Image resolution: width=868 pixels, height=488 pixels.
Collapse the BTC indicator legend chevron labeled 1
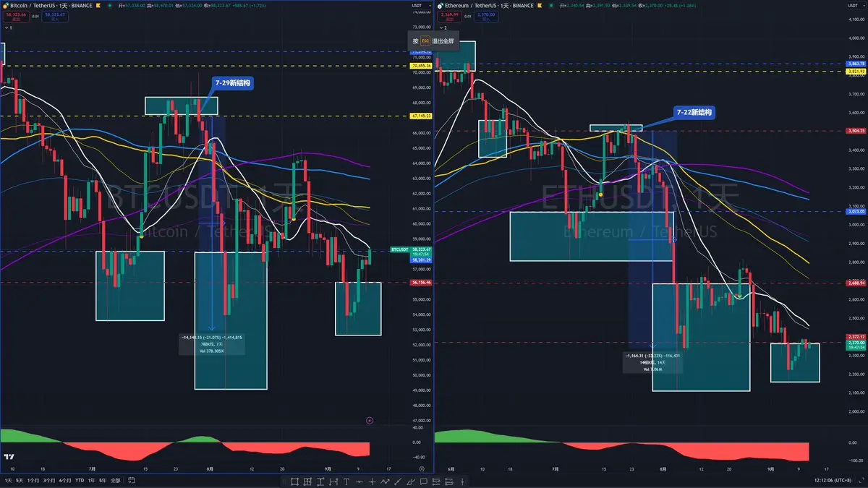7,27
